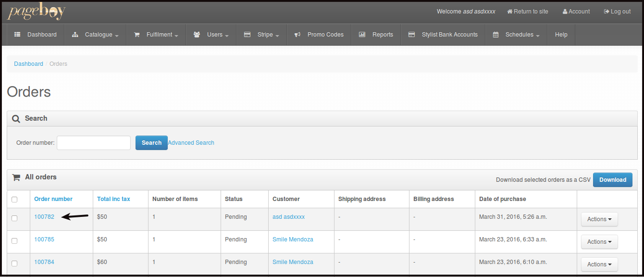
Task: Open customer asd asdxxxx link
Action: pyautogui.click(x=288, y=217)
